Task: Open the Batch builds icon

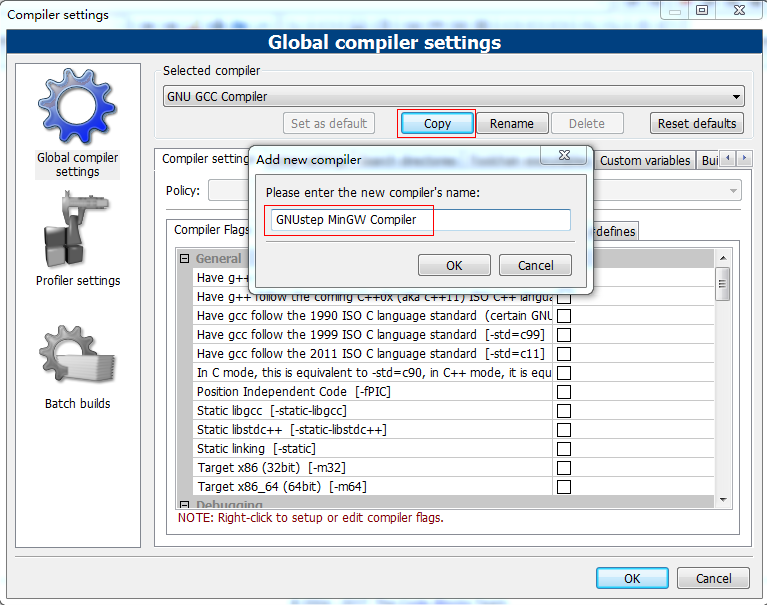Action: tap(77, 357)
